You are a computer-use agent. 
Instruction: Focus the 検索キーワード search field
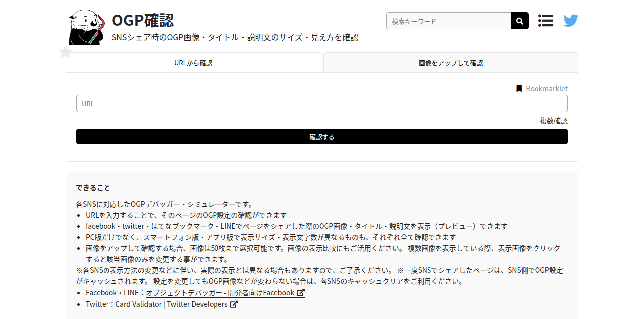click(x=448, y=21)
